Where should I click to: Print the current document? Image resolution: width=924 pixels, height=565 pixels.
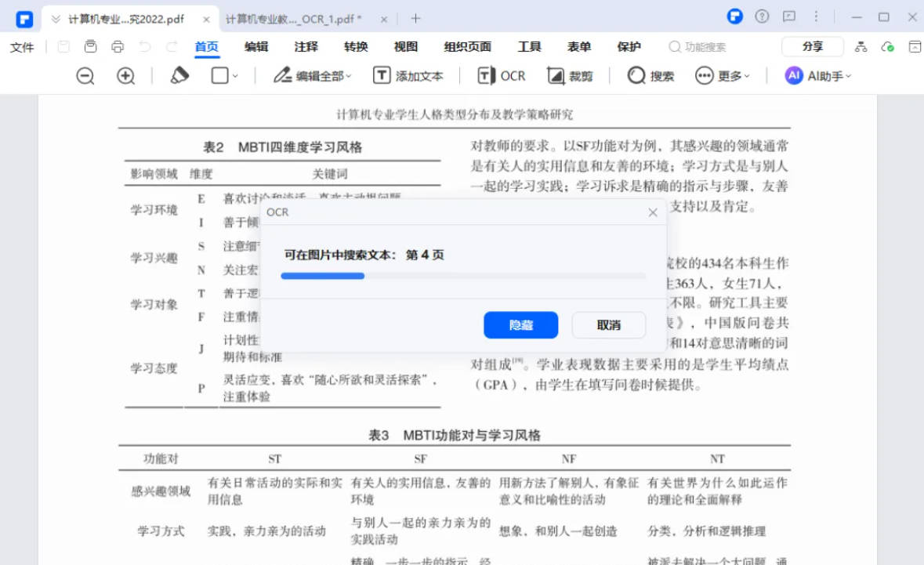pyautogui.click(x=118, y=46)
